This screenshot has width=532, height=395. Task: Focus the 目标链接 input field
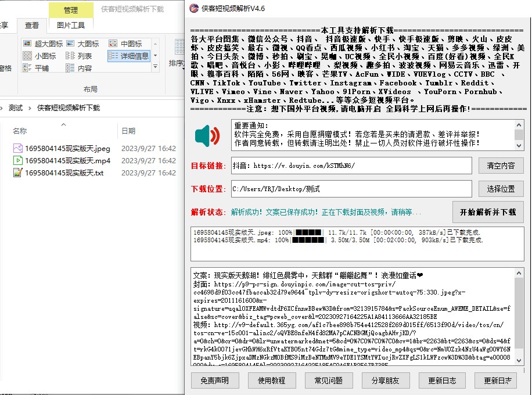point(351,166)
